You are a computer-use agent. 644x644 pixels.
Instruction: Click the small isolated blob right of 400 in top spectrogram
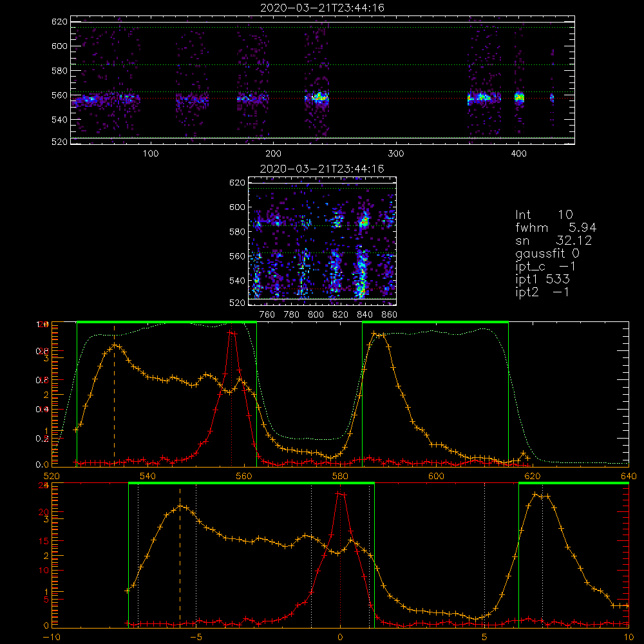(x=552, y=98)
